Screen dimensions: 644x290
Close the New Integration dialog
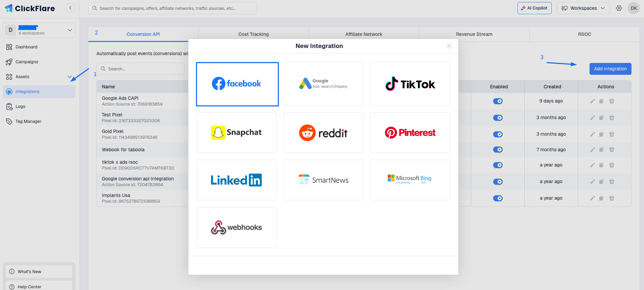(449, 46)
